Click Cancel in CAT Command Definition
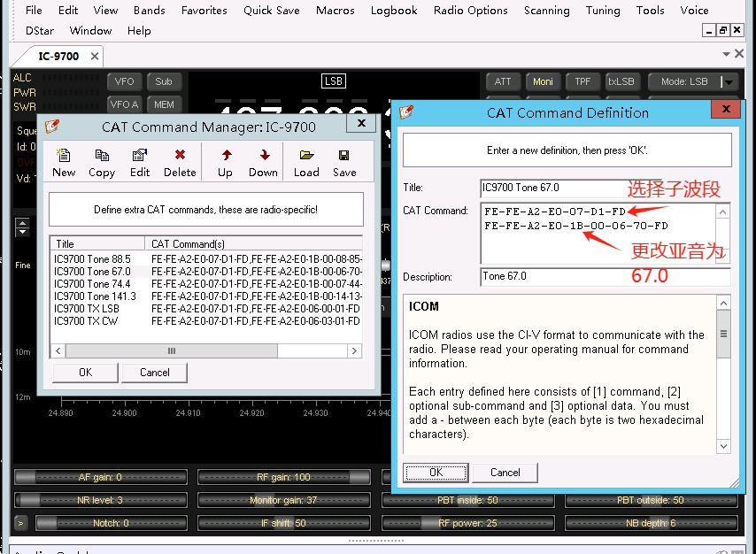The width and height of the screenshot is (756, 554). [505, 473]
